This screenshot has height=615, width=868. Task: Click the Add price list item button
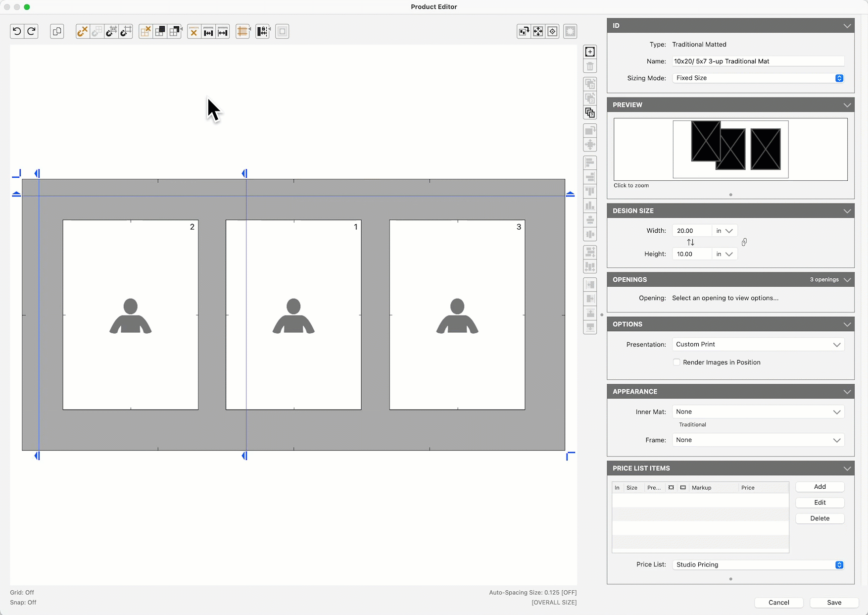click(x=820, y=487)
